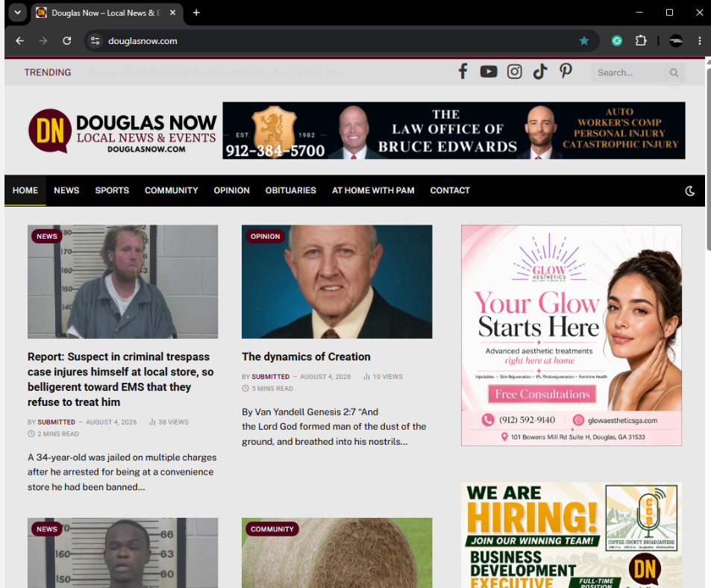Reload the page
The width and height of the screenshot is (711, 588).
[66, 41]
